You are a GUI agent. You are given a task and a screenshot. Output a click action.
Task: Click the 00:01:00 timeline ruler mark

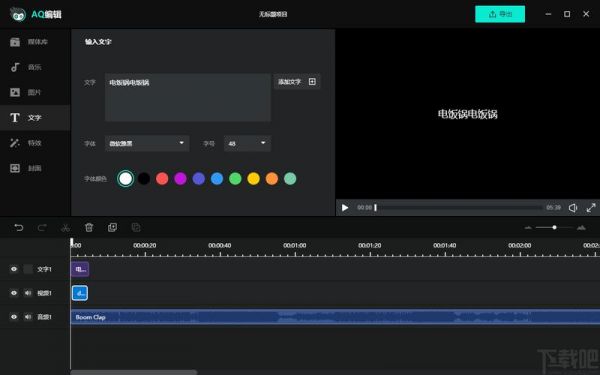(x=295, y=245)
